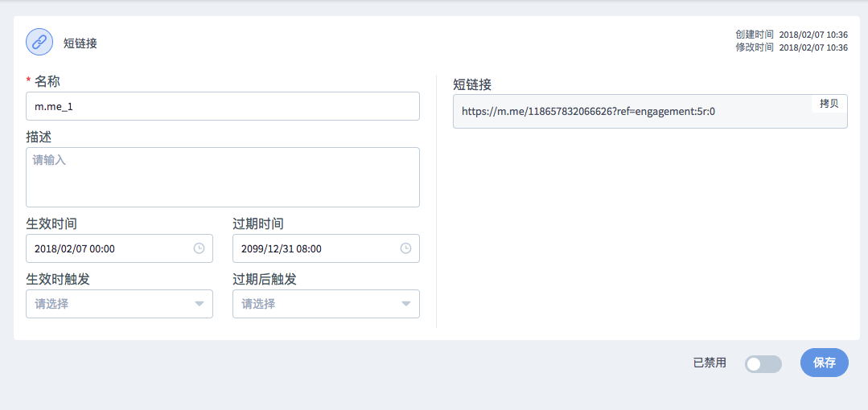Click the 保存 button
Image resolution: width=868 pixels, height=410 pixels.
click(x=825, y=363)
